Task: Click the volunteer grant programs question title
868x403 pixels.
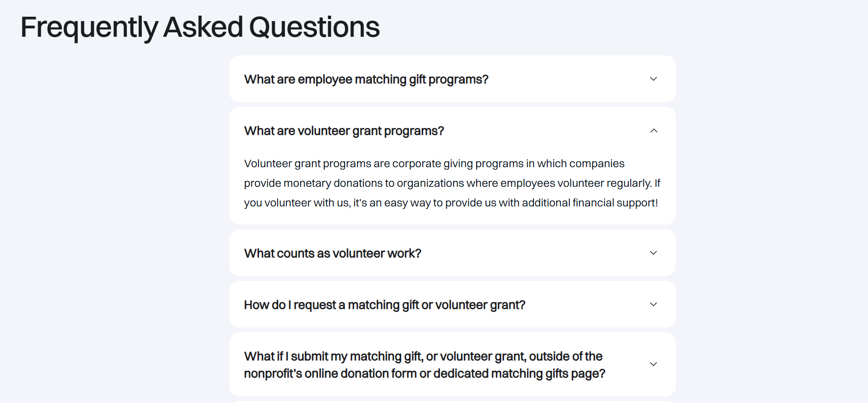Action: [x=343, y=130]
